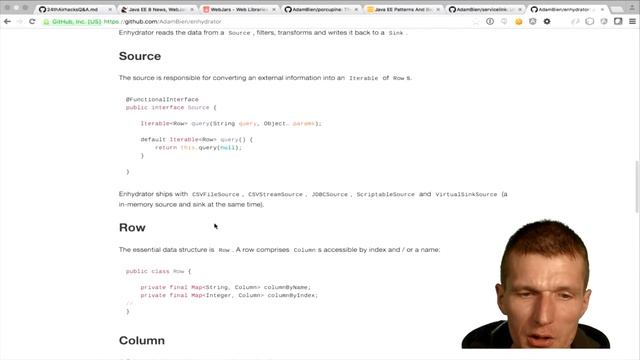640x360 pixels.
Task: Click the JDBCSource inline code
Action: (329, 194)
